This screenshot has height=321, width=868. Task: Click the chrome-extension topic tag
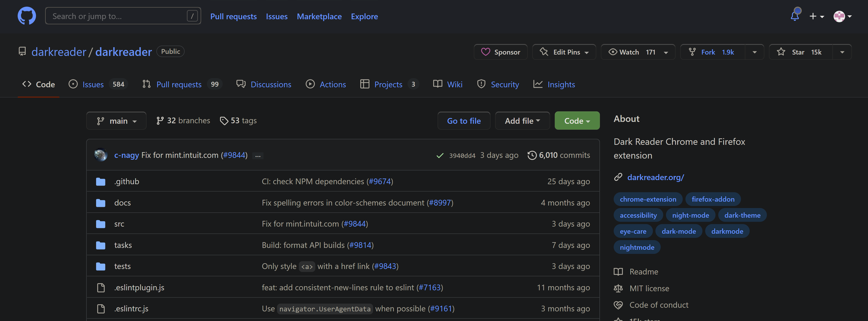tap(648, 199)
